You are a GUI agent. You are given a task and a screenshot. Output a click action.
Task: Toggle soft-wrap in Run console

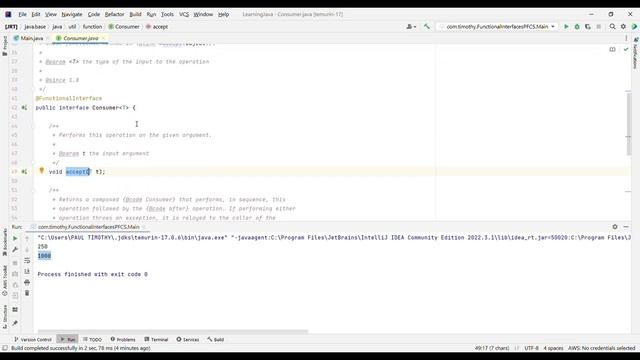[27, 260]
